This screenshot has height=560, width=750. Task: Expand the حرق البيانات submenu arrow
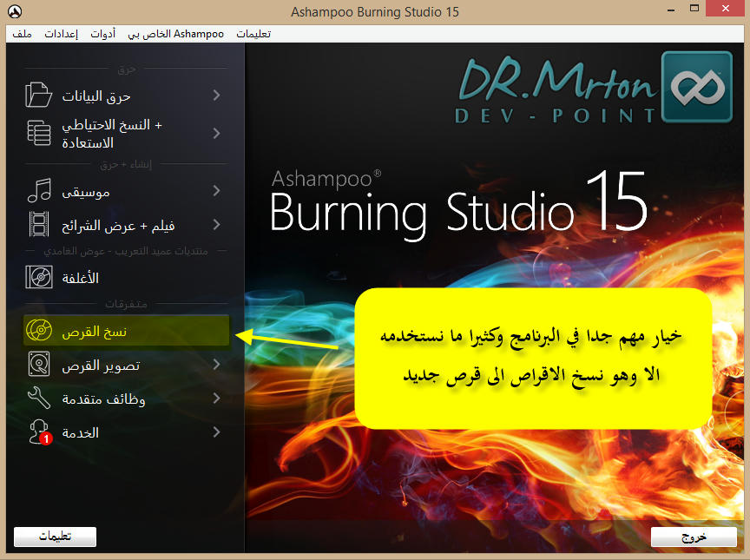pos(216,96)
